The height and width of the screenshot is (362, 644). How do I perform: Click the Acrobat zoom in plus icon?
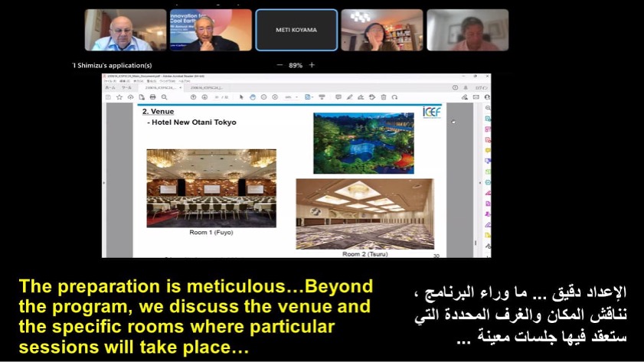pyautogui.click(x=274, y=97)
